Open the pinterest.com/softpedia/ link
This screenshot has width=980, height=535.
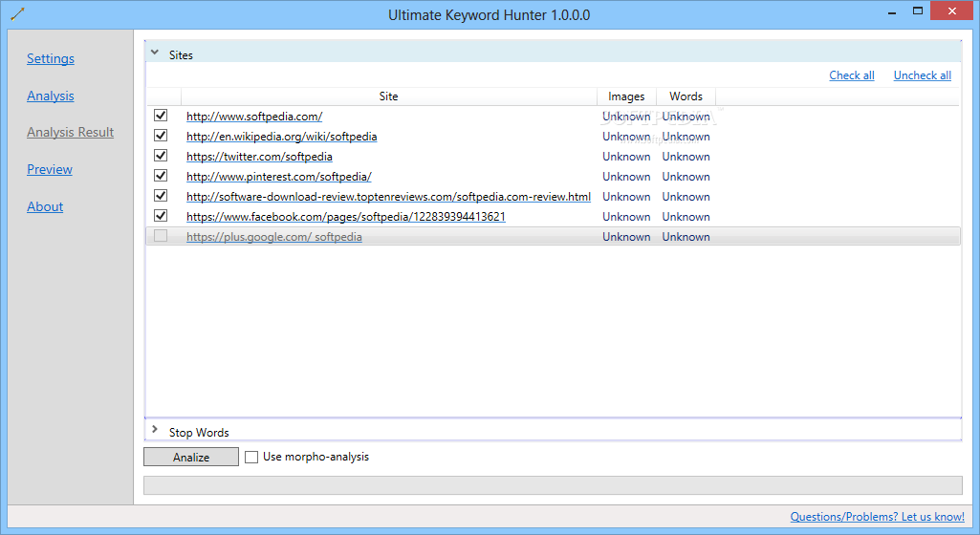[x=279, y=176]
